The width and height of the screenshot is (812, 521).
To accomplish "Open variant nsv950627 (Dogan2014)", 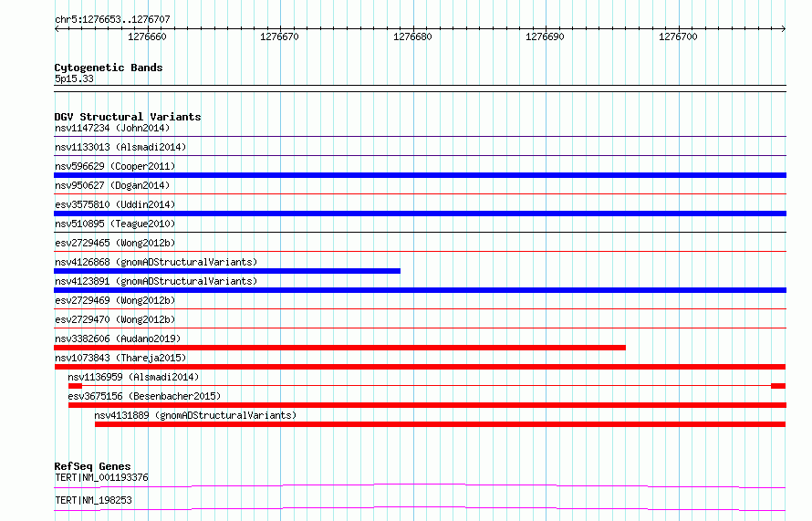I will coord(112,185).
